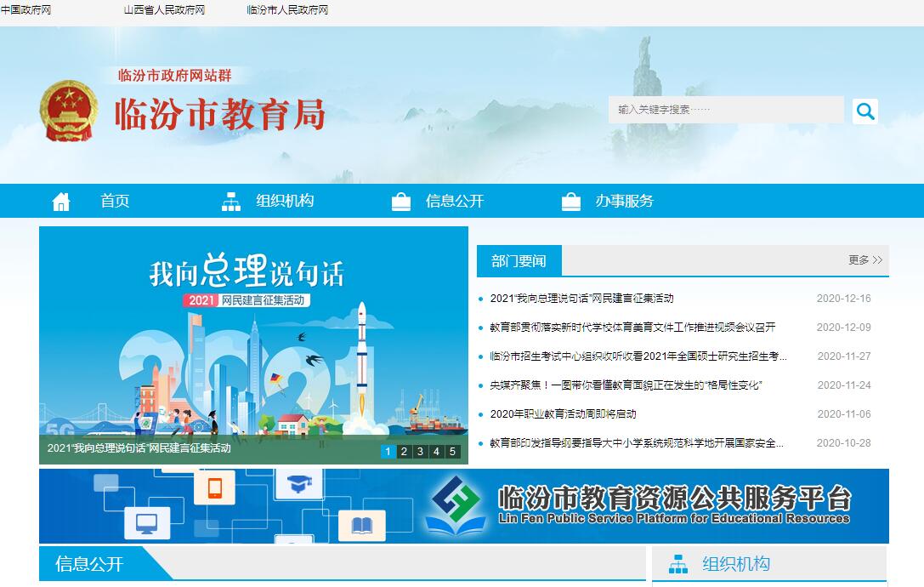Jump to carousel slide 5
This screenshot has height=587, width=924.
tap(452, 452)
